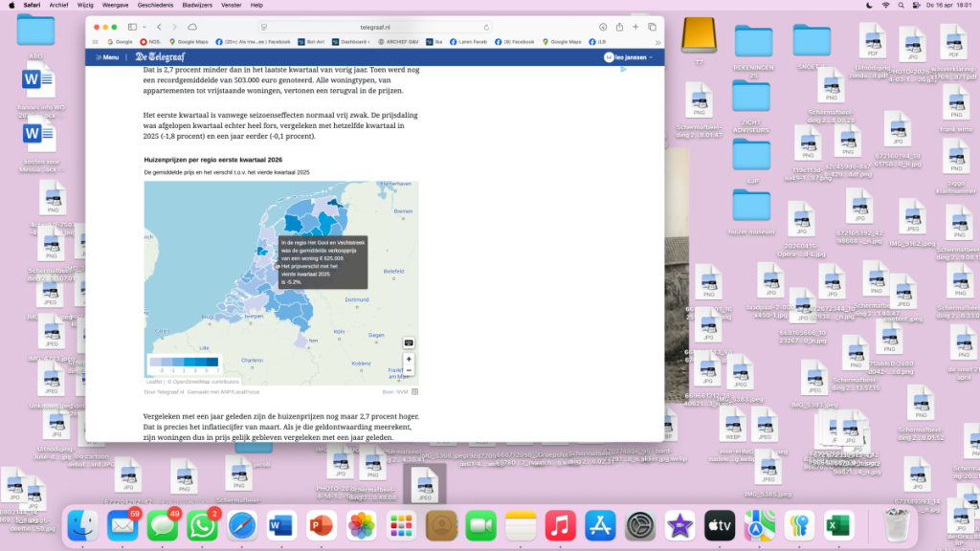This screenshot has height=551, width=980.
Task: Expand the hidden bookmarks overflow chevron
Action: [656, 42]
